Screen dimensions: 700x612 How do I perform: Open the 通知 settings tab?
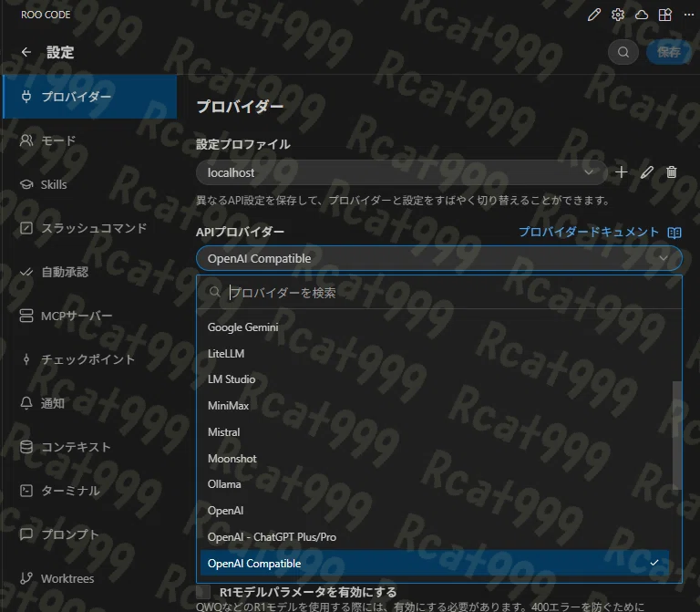tap(89, 403)
